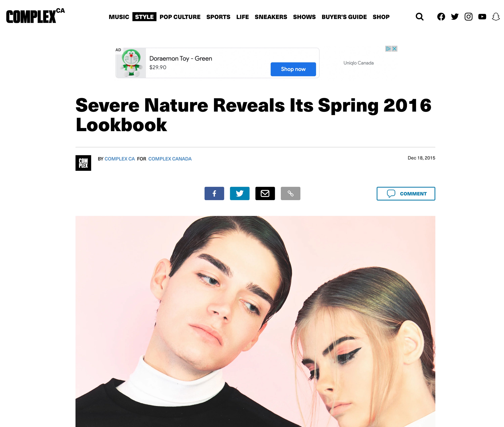Follow the Complex CA author link
504x427 pixels.
(x=119, y=159)
